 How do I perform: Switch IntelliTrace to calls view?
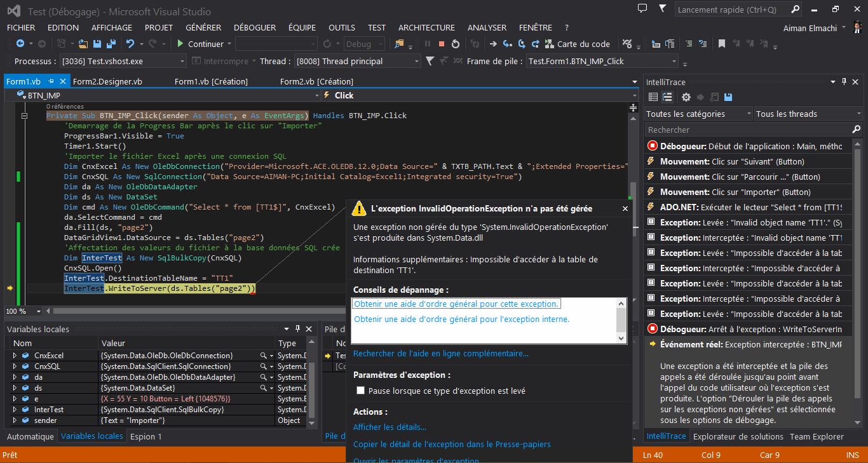(x=667, y=97)
